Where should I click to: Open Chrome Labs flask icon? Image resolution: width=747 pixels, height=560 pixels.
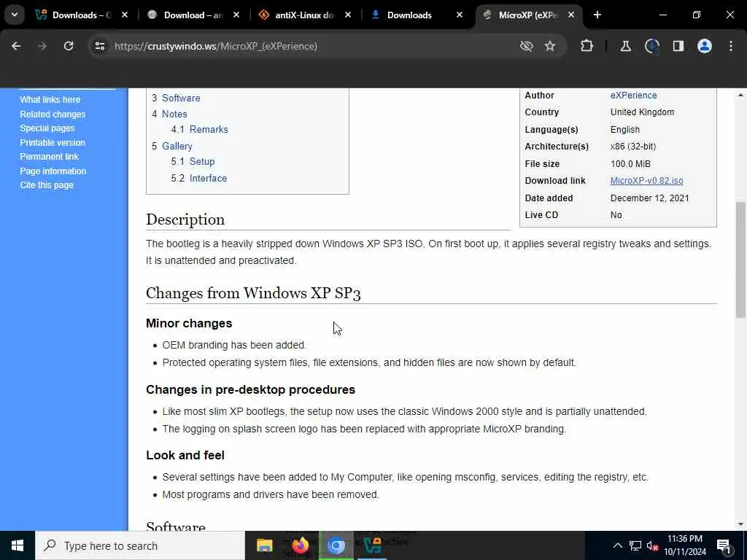(625, 46)
